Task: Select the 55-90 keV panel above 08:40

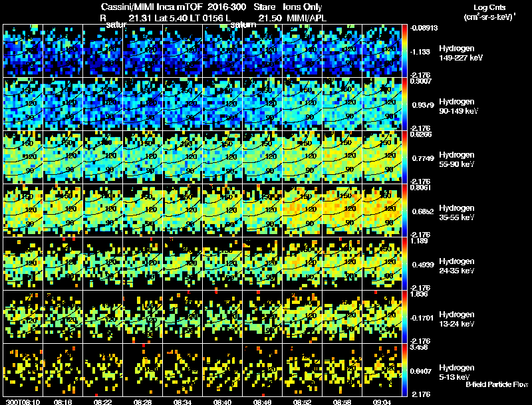Action: (x=222, y=158)
